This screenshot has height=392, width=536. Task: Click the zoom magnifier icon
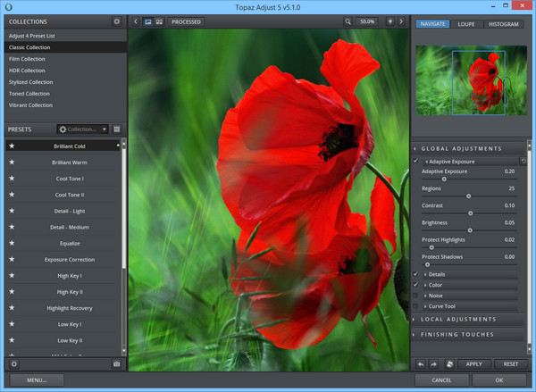click(348, 21)
